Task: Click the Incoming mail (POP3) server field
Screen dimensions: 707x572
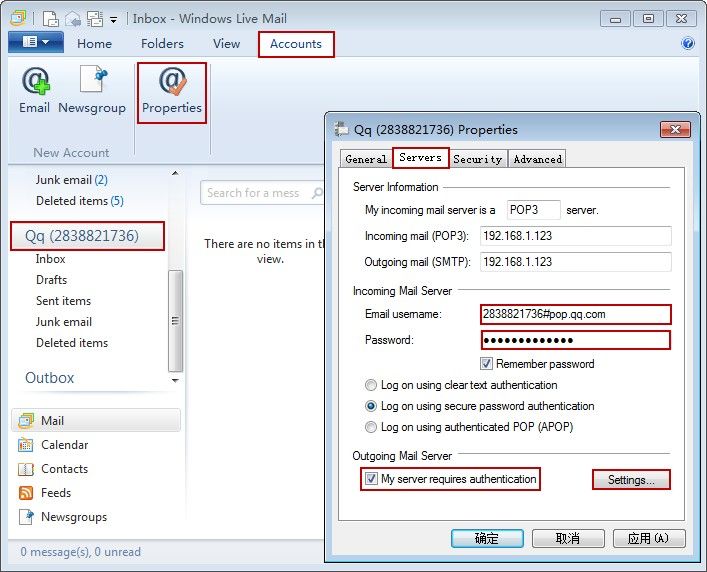Action: pyautogui.click(x=575, y=236)
